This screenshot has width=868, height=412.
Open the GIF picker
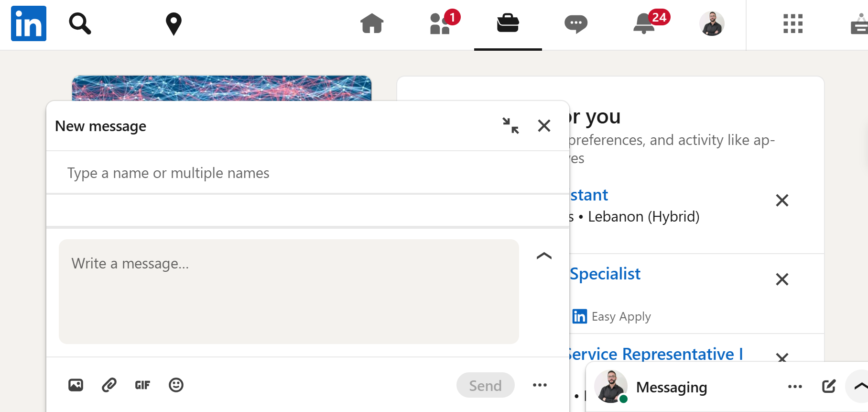click(142, 385)
